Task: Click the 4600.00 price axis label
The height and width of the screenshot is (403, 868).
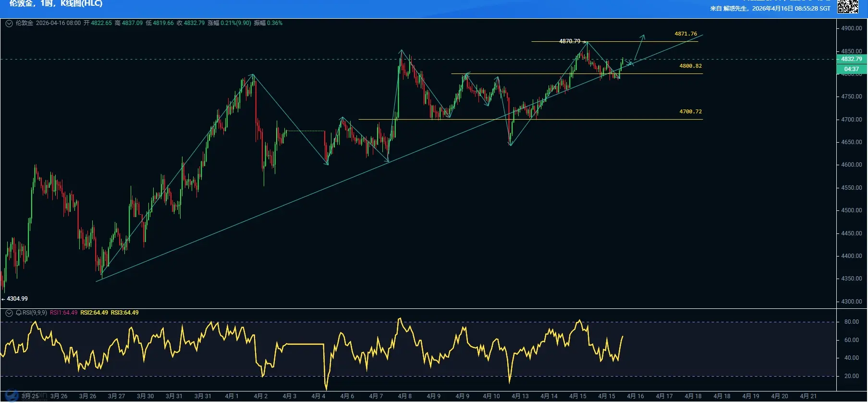Action: [x=851, y=165]
